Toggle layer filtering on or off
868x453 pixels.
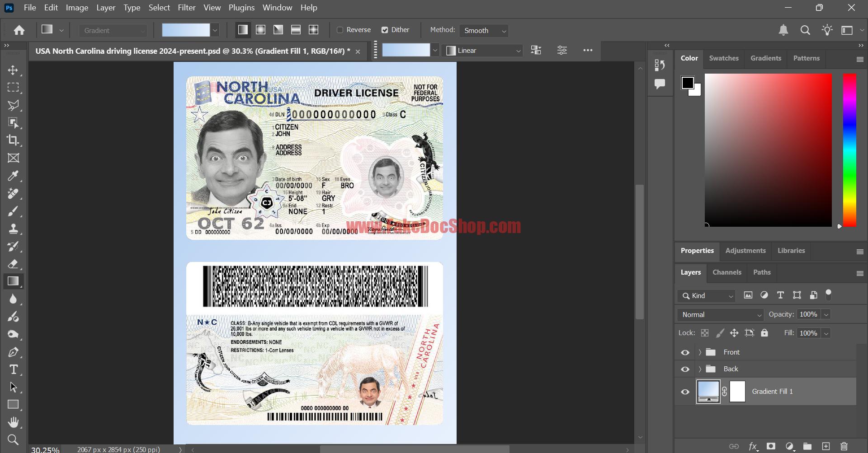coord(829,295)
